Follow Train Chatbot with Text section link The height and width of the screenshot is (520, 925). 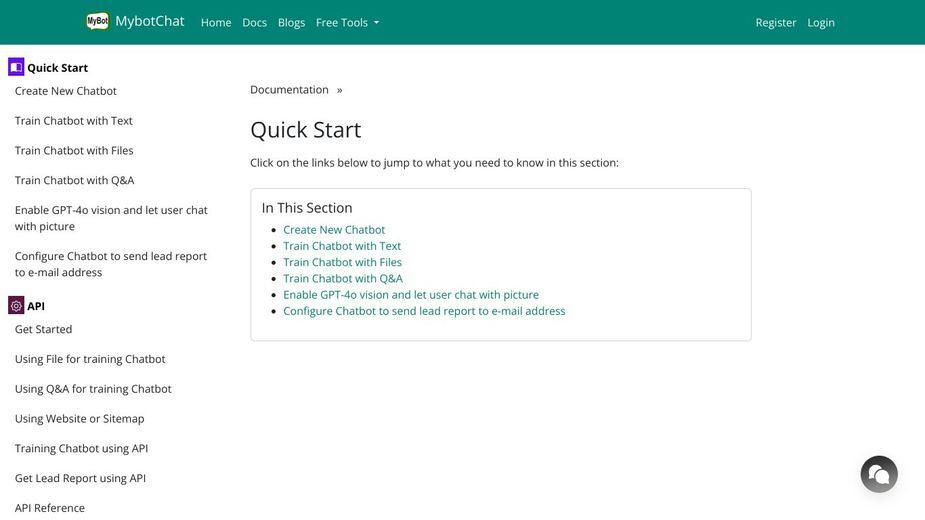(x=342, y=246)
